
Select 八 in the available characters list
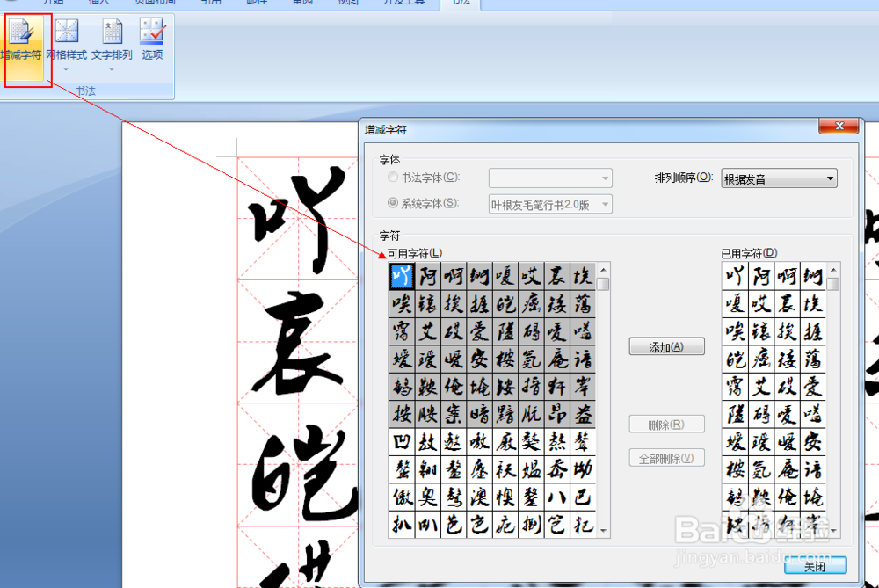pos(556,497)
